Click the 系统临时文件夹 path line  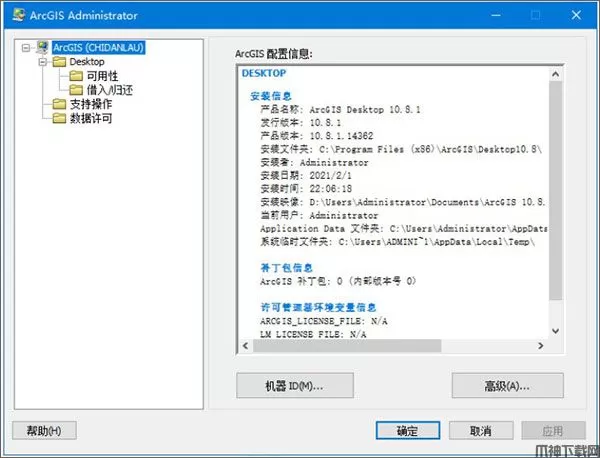(x=398, y=242)
